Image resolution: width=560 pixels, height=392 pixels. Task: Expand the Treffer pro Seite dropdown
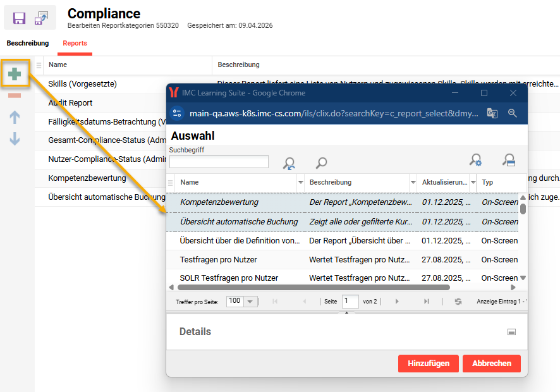pyautogui.click(x=250, y=302)
